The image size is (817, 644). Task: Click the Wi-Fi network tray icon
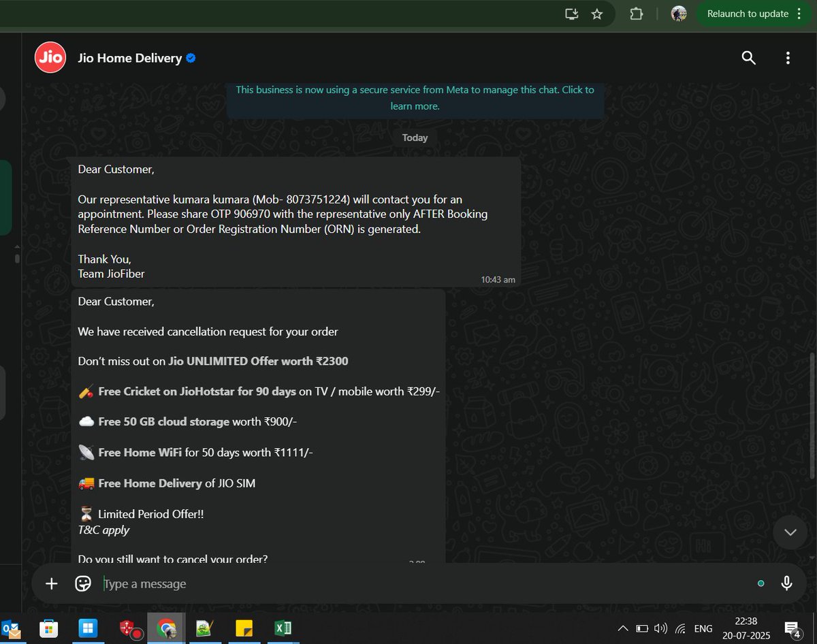point(680,628)
